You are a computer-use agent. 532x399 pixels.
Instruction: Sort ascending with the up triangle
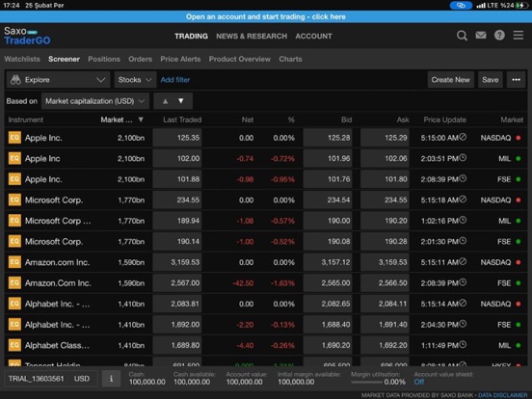point(165,101)
